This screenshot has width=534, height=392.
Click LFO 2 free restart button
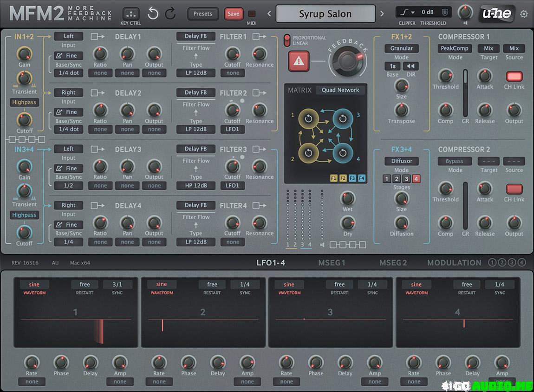point(212,284)
